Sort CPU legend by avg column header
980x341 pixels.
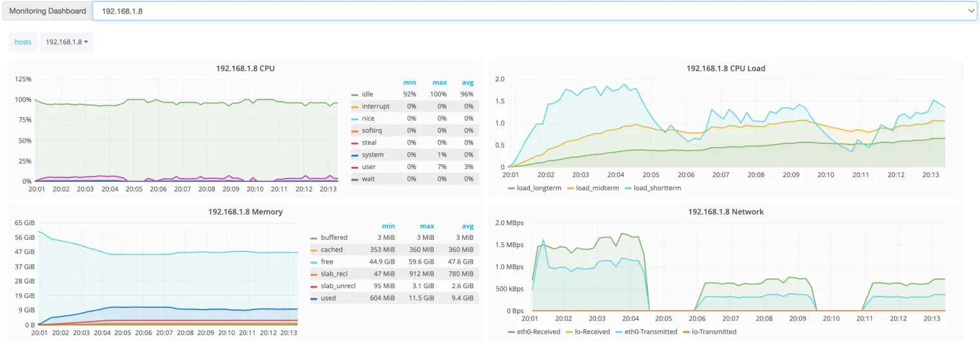point(467,83)
